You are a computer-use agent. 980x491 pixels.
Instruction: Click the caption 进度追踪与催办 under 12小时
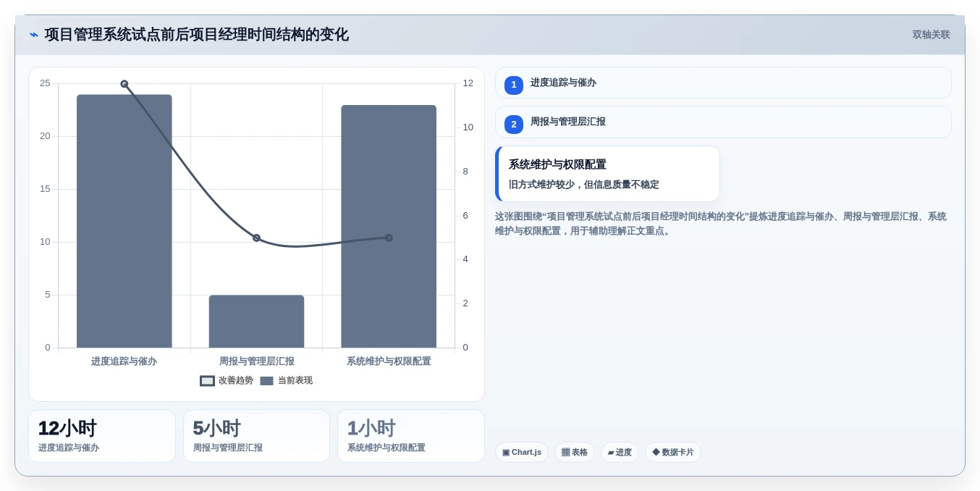(x=69, y=448)
